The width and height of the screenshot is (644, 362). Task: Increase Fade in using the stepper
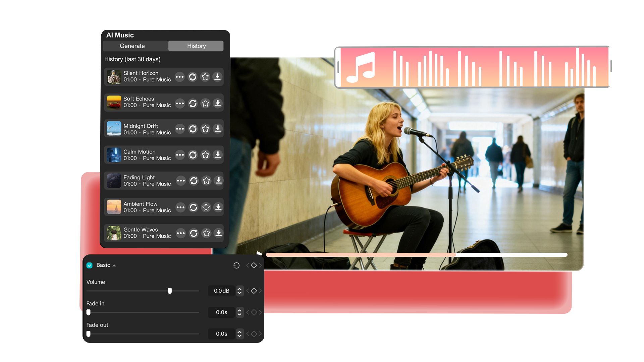(239, 310)
